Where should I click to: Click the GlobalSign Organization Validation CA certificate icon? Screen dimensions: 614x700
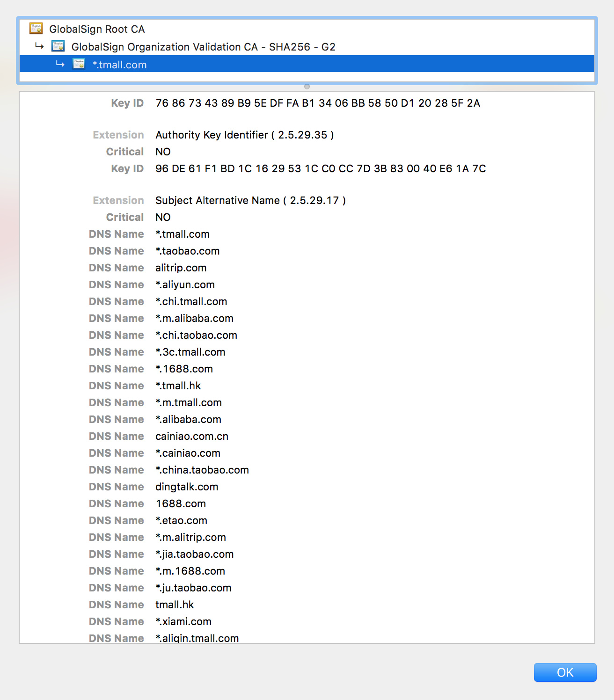click(57, 46)
